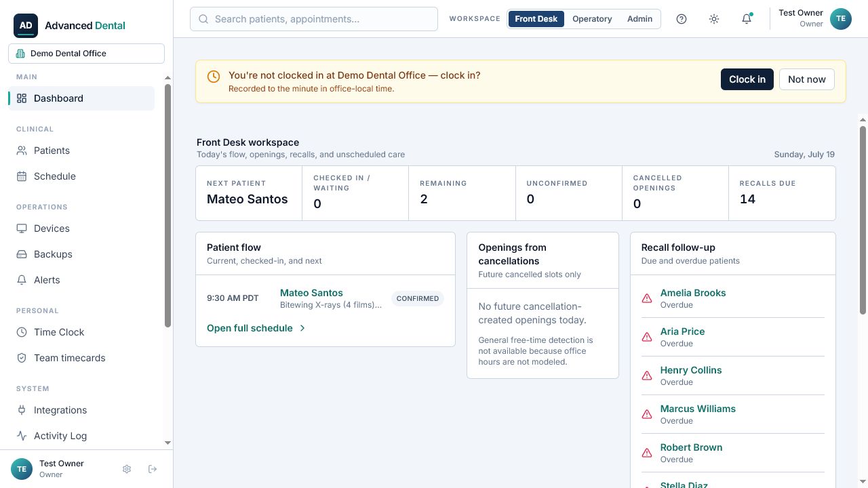Click warning icon beside Robert Brown
This screenshot has height=488, width=868.
[647, 453]
